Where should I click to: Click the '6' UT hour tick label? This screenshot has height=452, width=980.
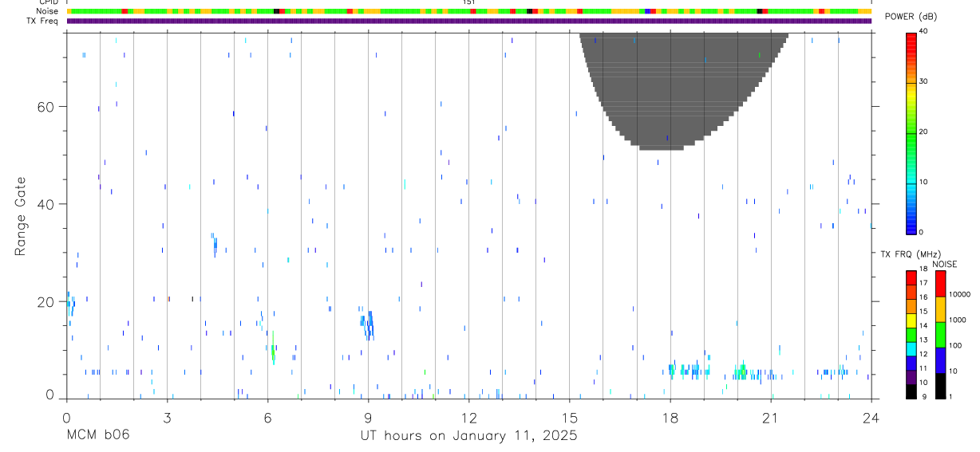click(x=267, y=416)
